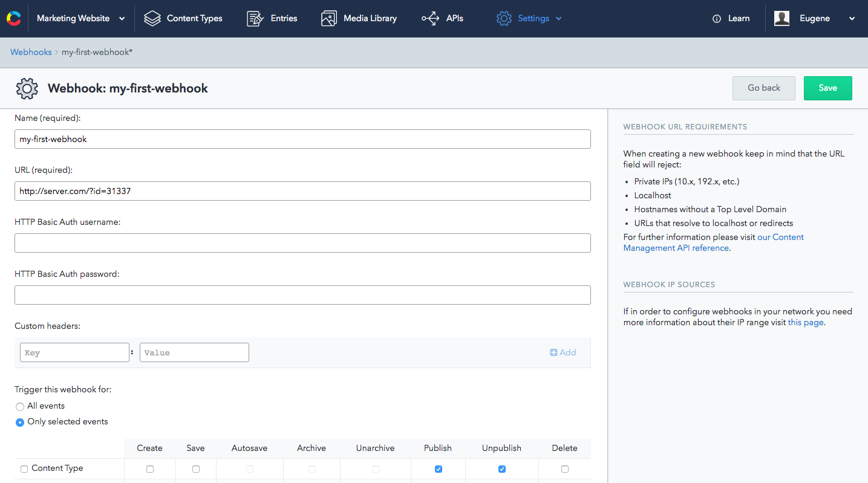Click the Publish column header
Image resolution: width=868 pixels, height=483 pixels.
438,448
